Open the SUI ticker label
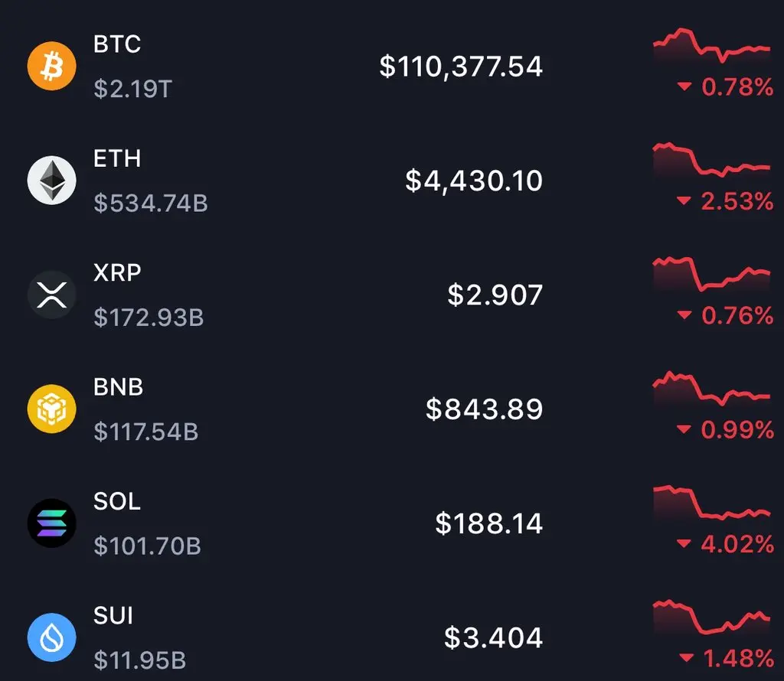This screenshot has height=681, width=784. click(x=113, y=615)
